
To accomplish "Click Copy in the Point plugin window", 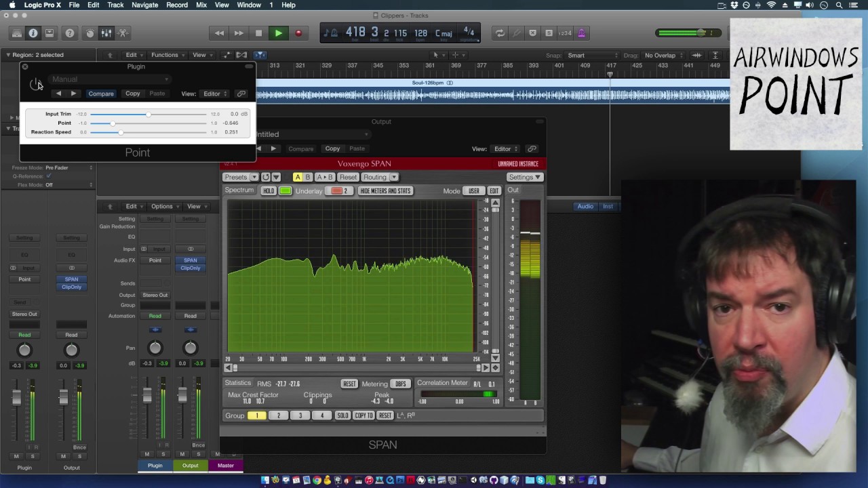I will [132, 94].
